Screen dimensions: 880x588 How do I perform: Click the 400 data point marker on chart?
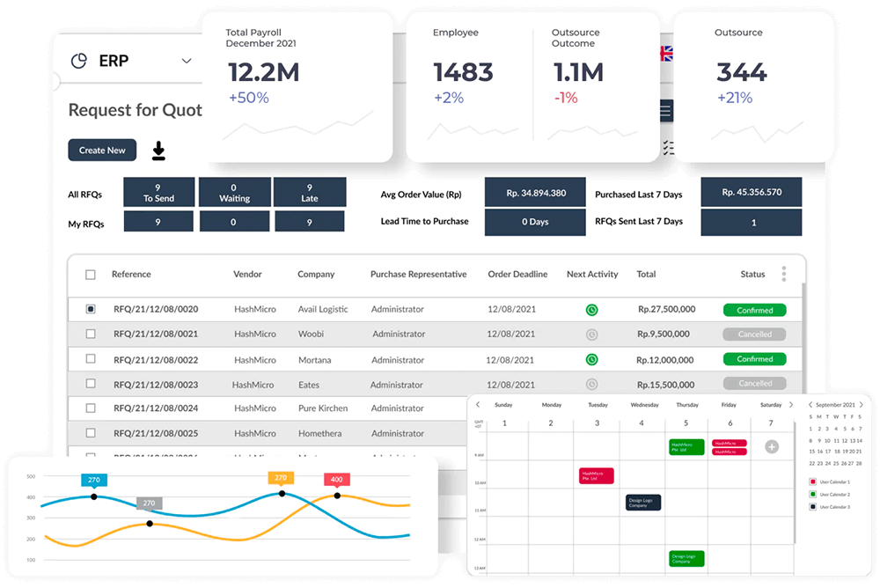(338, 496)
